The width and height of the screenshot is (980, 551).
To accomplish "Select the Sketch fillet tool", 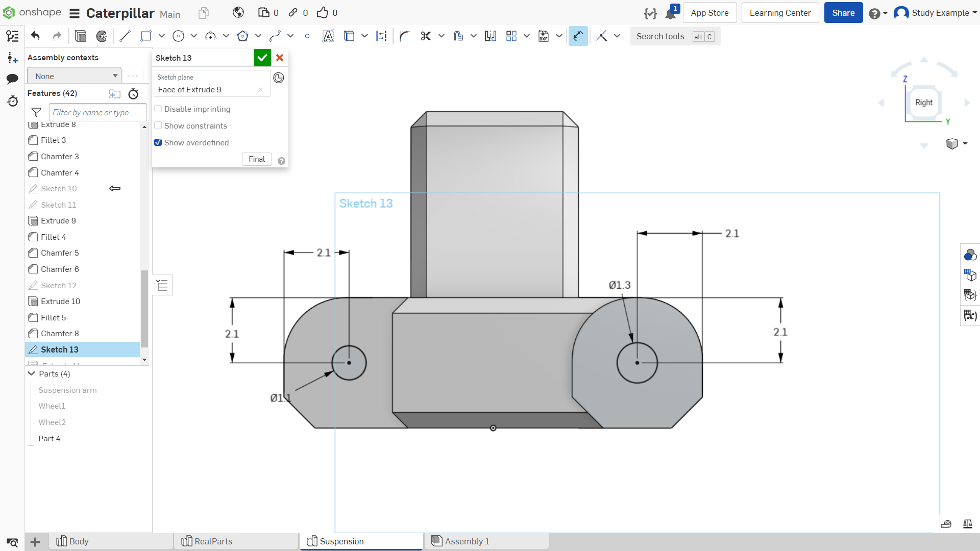I will pos(405,36).
